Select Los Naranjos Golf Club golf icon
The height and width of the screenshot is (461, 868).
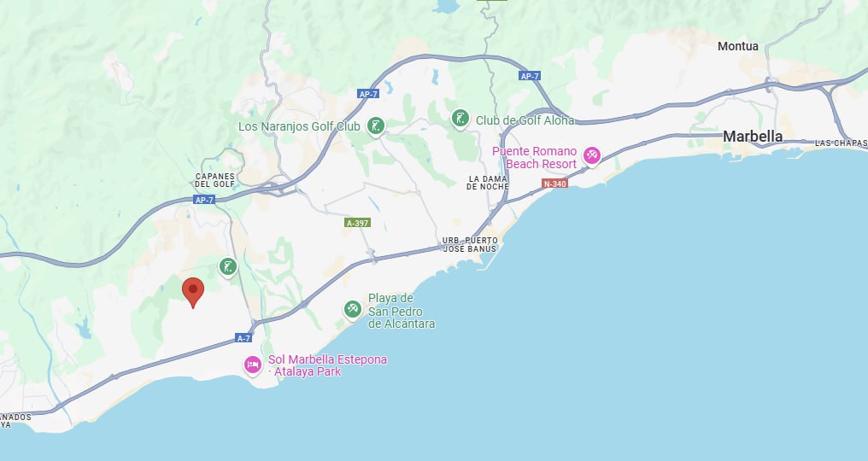pyautogui.click(x=376, y=126)
